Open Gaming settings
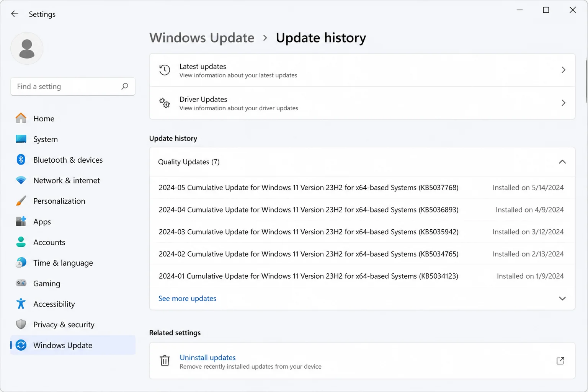 [73, 284]
